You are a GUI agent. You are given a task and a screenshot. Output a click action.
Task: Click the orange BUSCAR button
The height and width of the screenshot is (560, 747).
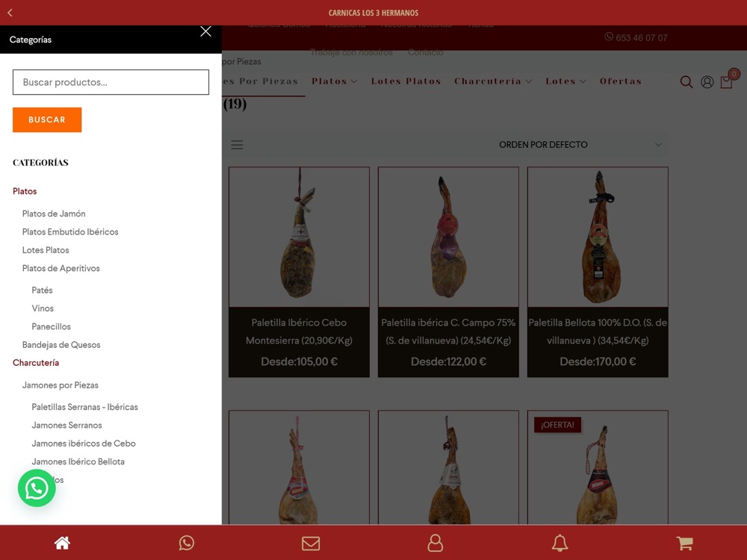[47, 119]
